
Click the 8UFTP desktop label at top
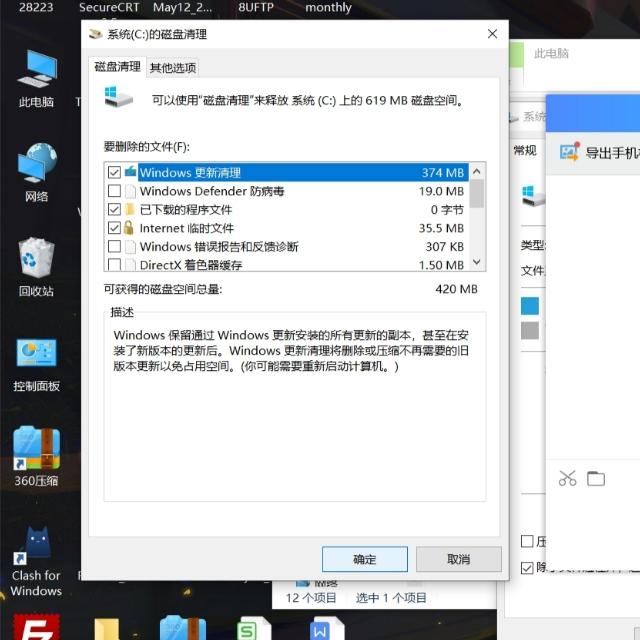point(256,7)
